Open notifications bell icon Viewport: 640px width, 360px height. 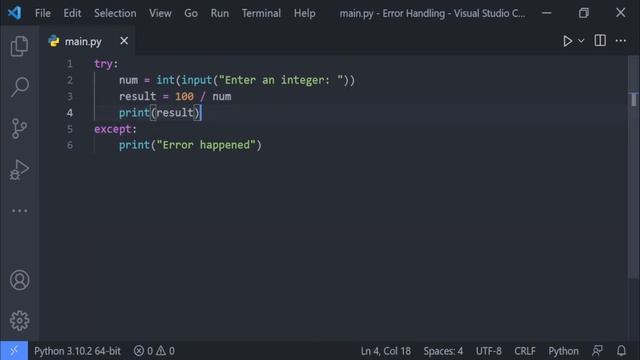click(x=621, y=351)
